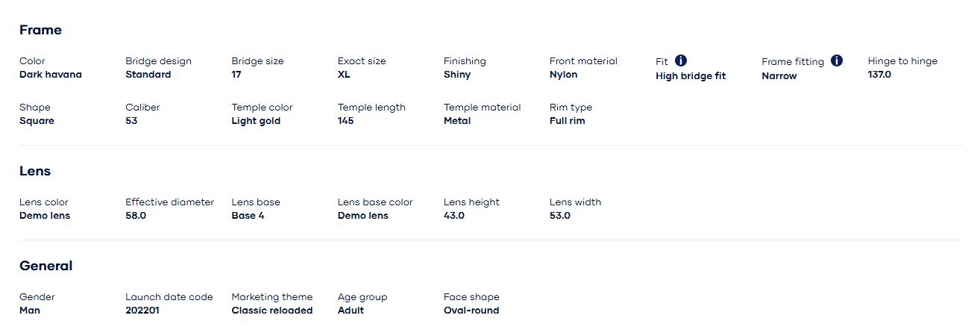Click the Lens height value 43.0
Image resolution: width=980 pixels, height=327 pixels.
point(454,216)
